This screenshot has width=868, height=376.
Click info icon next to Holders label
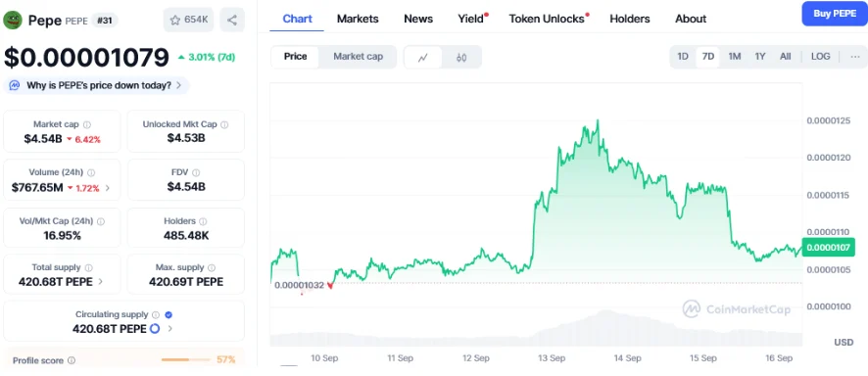(x=203, y=221)
